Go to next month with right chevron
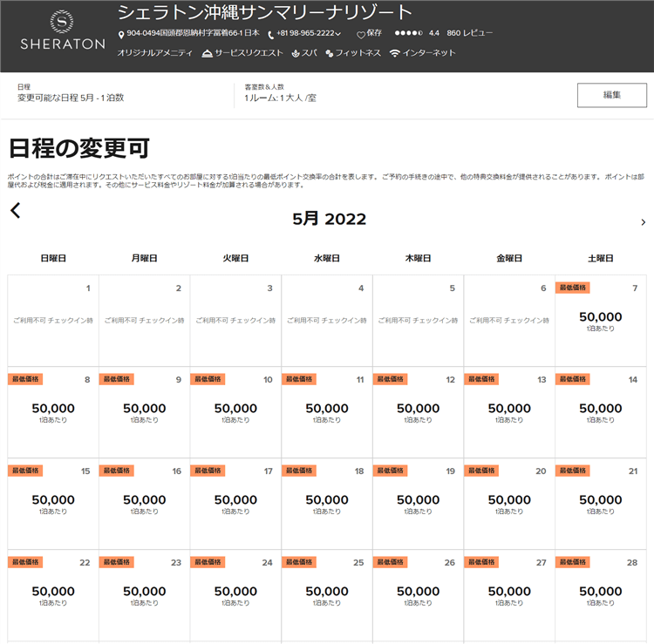 pyautogui.click(x=644, y=222)
